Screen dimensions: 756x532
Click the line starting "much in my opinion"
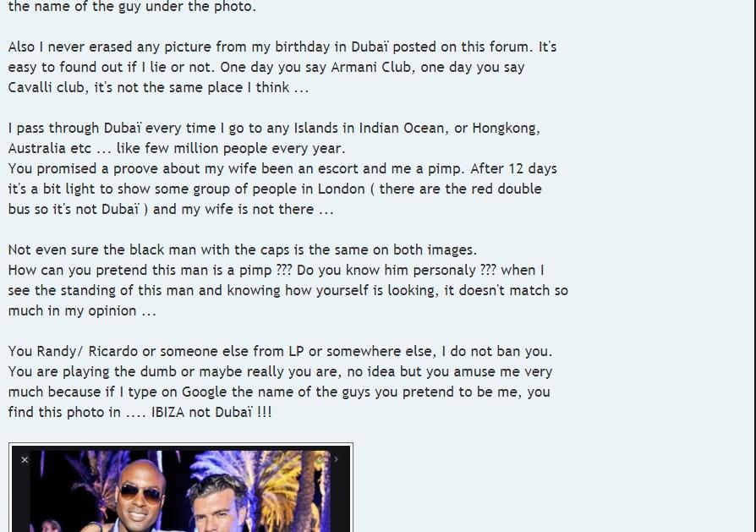coord(82,310)
